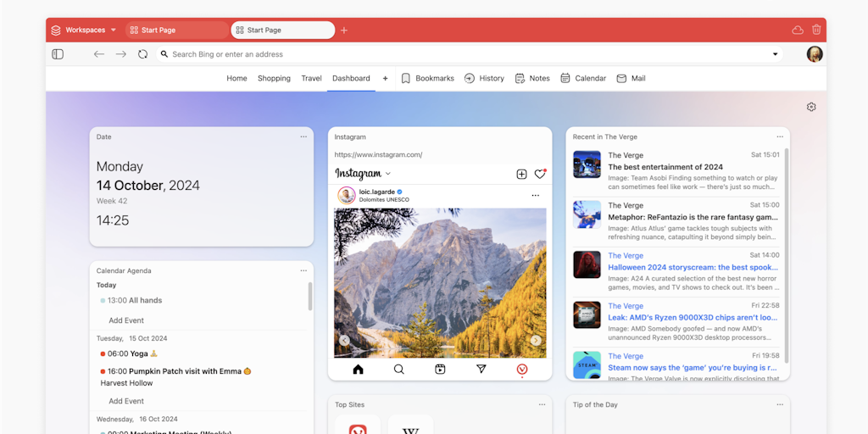868x434 pixels.
Task: Click The Verge feed widget scrollbar
Action: click(786, 255)
